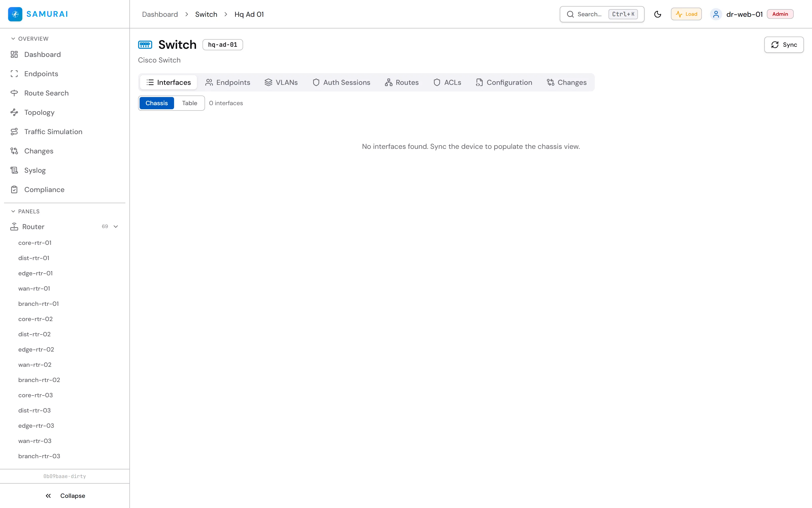Image resolution: width=812 pixels, height=508 pixels.
Task: Click the Search input field
Action: (602, 14)
